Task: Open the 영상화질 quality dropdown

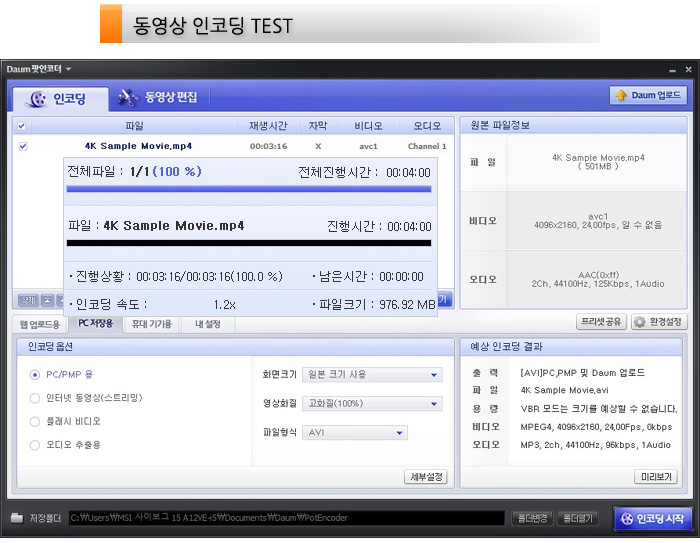Action: pos(372,404)
